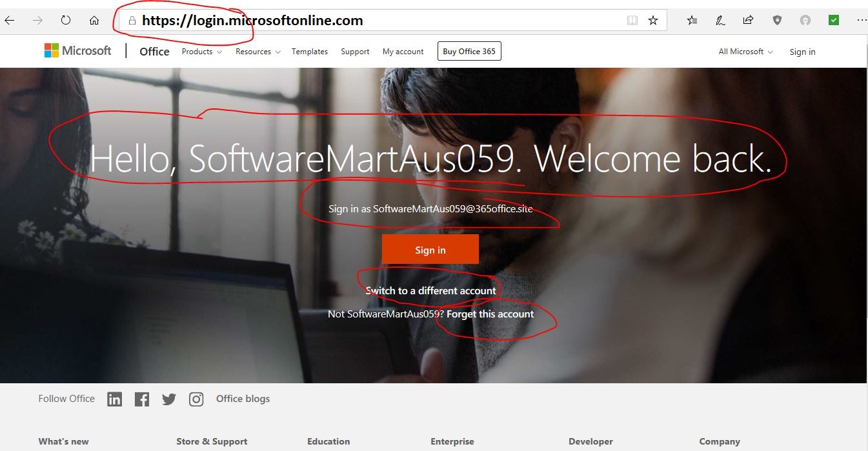Click the green checkmark extension icon
This screenshot has width=868, height=451.
coord(834,21)
